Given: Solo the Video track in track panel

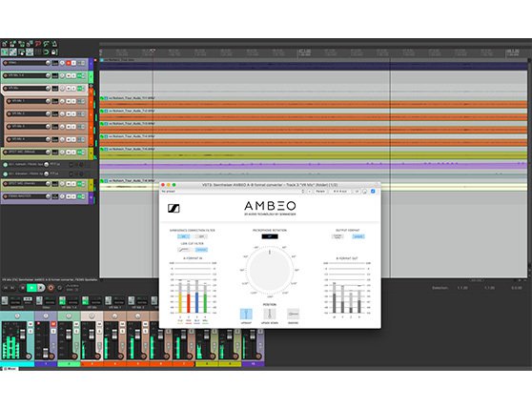Looking at the screenshot, I should click(x=73, y=63).
